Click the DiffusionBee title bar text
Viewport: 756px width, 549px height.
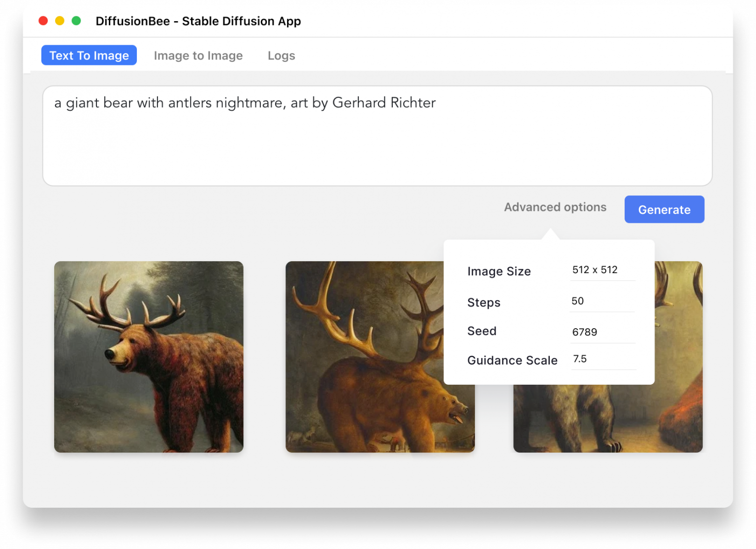coord(199,21)
